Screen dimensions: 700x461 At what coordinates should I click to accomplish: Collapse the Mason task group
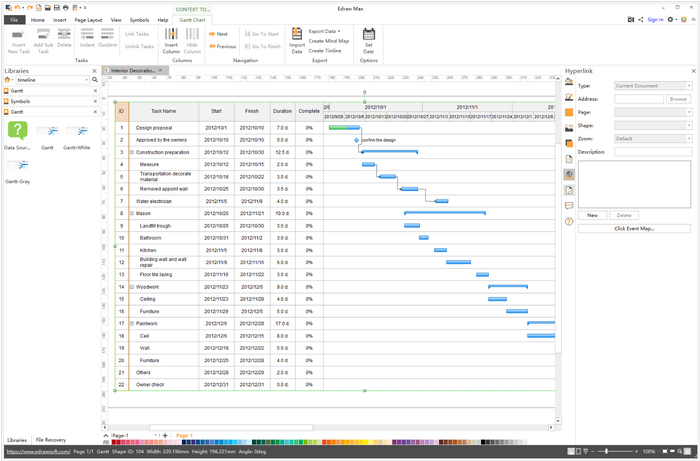[132, 213]
